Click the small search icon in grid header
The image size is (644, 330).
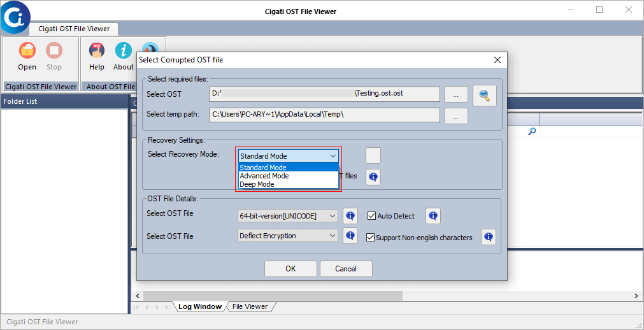point(532,131)
